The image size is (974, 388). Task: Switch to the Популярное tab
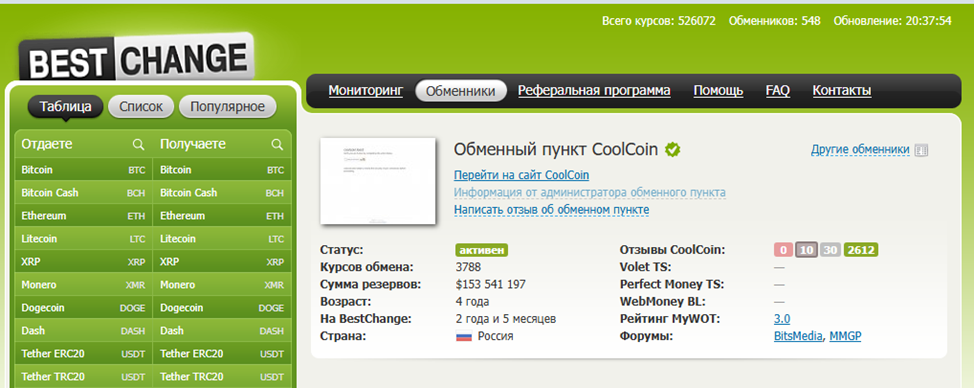(227, 107)
